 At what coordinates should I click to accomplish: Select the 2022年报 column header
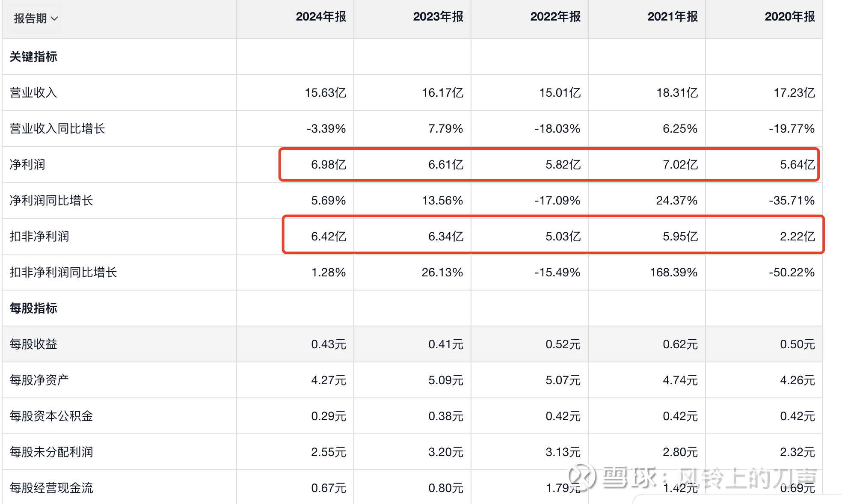[x=555, y=17]
